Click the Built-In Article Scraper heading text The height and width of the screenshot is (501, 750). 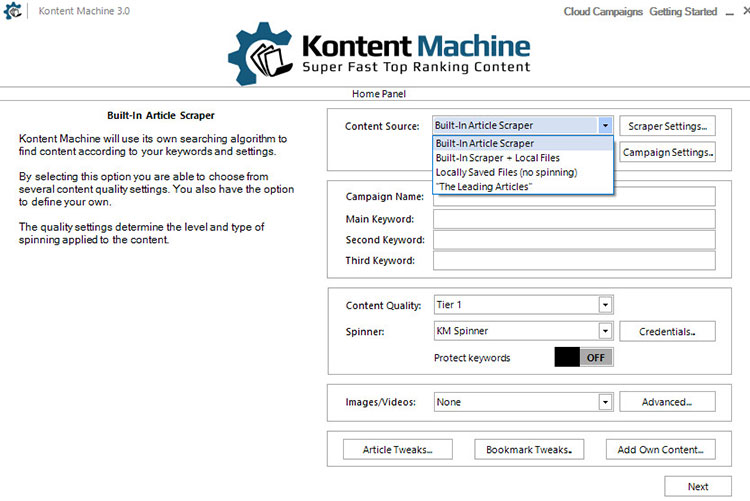[x=161, y=115]
